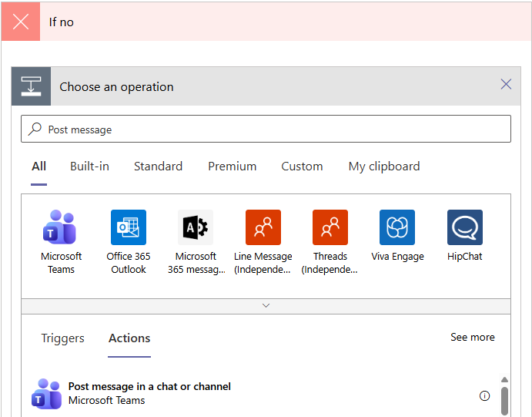Open the Premium connectors tab

pos(232,166)
